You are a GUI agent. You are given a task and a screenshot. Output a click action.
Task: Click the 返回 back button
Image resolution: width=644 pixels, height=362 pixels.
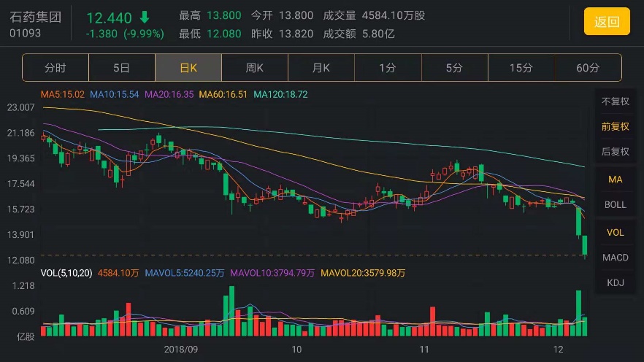pos(606,22)
